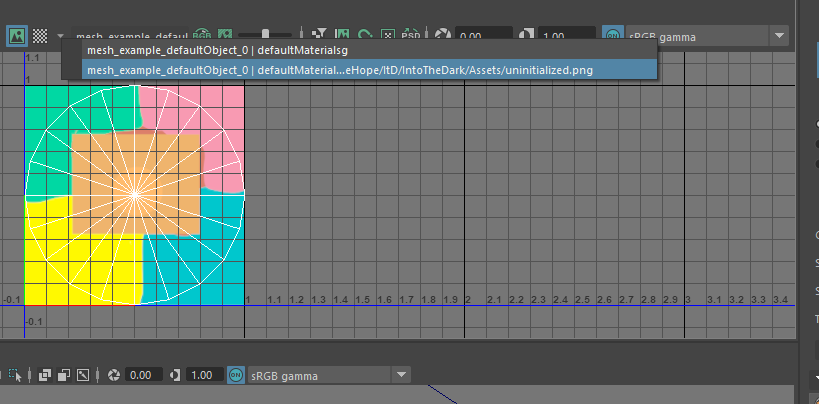819x404 pixels.
Task: Toggle lower viewport color management ON button
Action: (236, 375)
